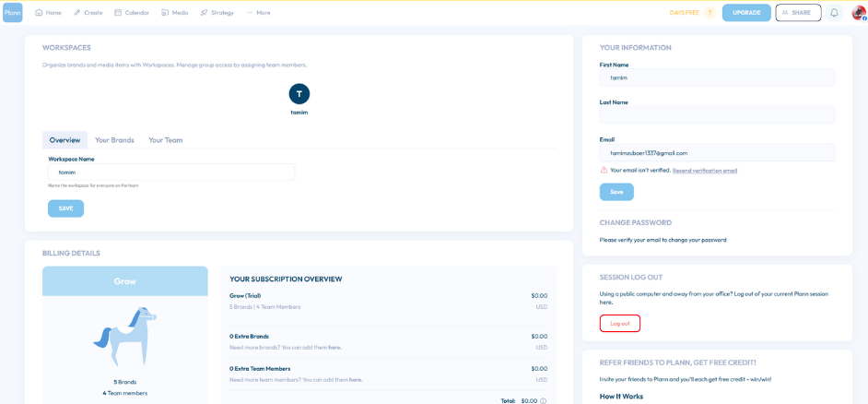Open the Home menu item
Viewport: 868px width, 404px height.
(48, 12)
